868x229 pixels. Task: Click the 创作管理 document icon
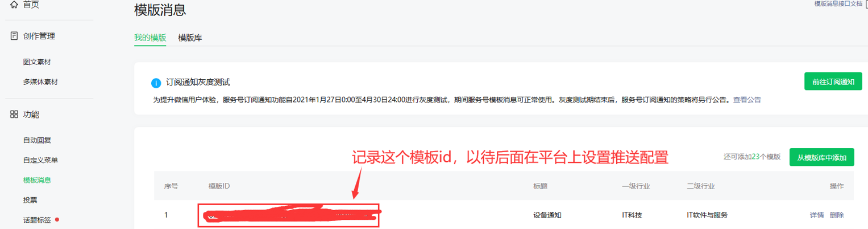[14, 36]
